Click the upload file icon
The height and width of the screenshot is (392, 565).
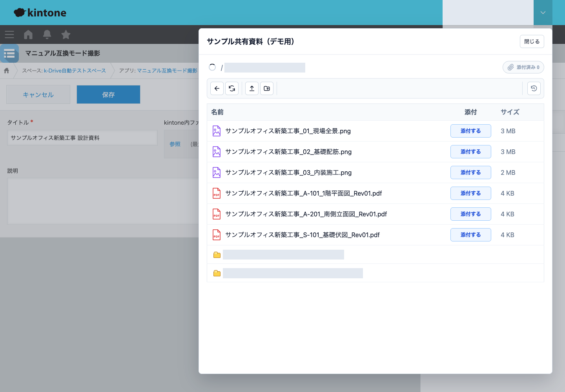(252, 89)
